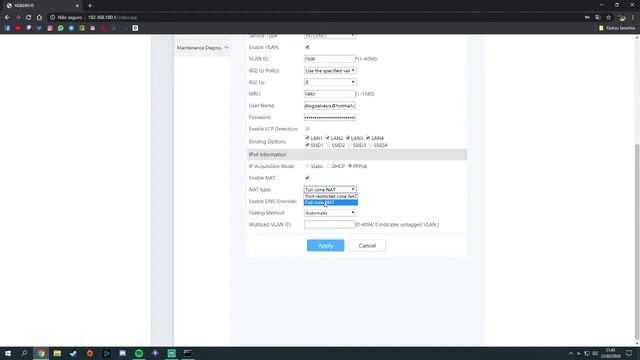Open Spotify from the taskbar
This screenshot has height=360, width=640.
(139, 353)
